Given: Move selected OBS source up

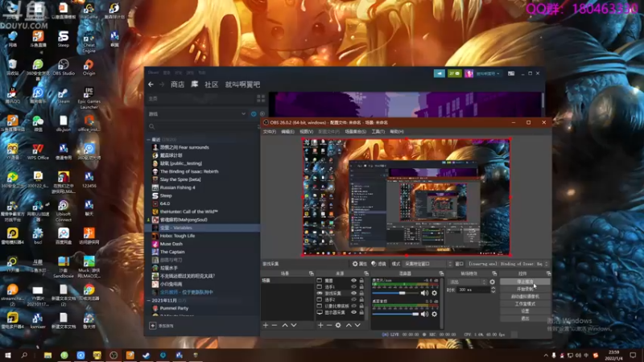Looking at the screenshot, I should click(x=349, y=325).
